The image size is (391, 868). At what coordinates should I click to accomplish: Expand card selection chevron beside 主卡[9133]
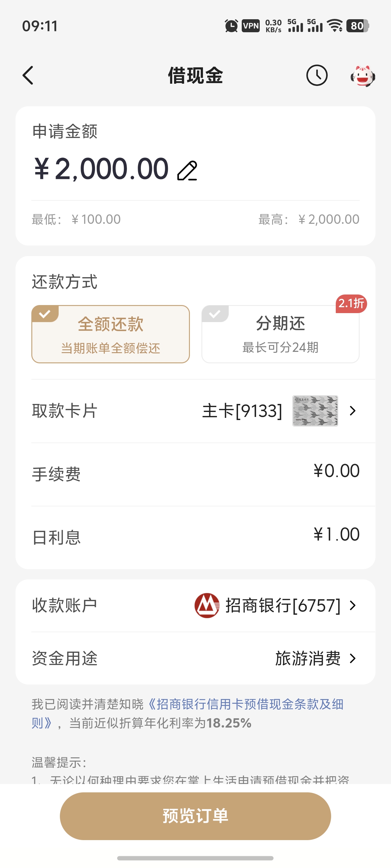[x=353, y=411]
